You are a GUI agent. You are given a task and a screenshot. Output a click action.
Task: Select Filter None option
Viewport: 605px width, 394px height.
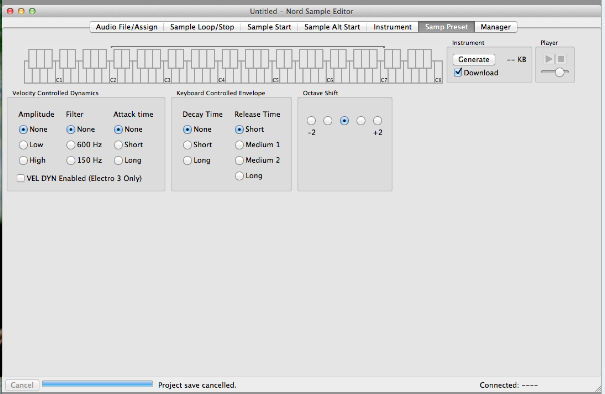tap(71, 129)
